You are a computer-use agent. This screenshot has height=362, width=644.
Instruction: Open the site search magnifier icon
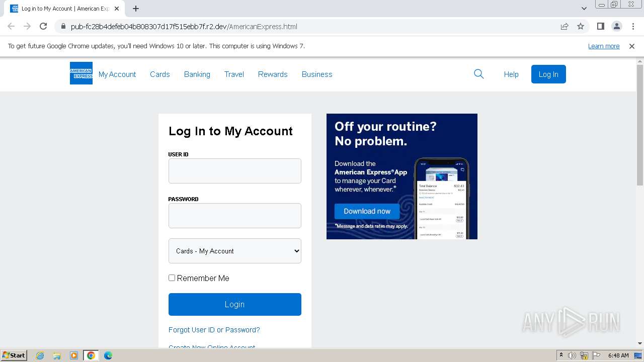pos(479,74)
